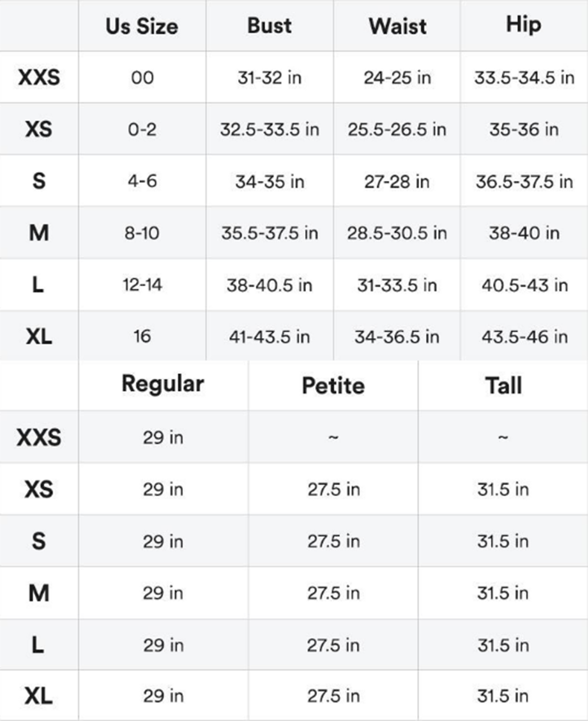Viewport: 588px width, 721px height.
Task: Click the 0-2 US size cell
Action: click(142, 129)
